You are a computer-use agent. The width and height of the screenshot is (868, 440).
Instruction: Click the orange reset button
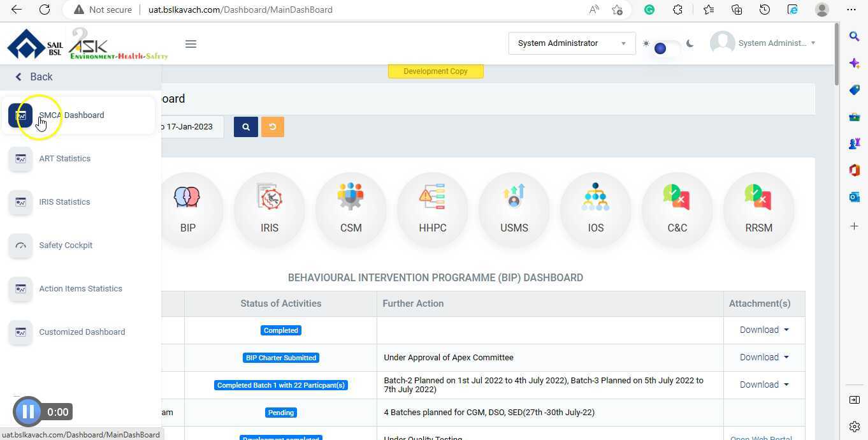coord(272,127)
